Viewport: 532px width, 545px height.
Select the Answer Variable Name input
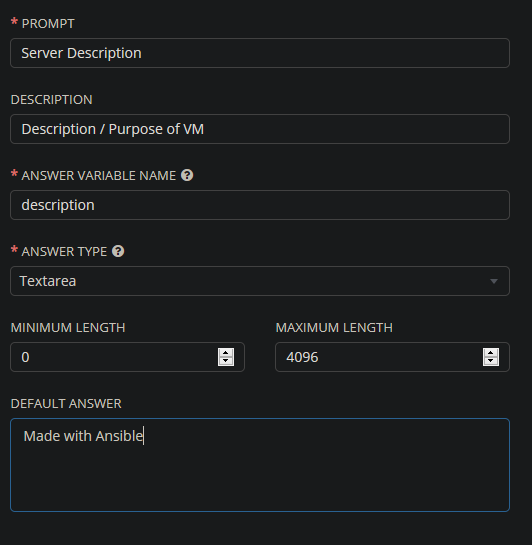pyautogui.click(x=260, y=205)
